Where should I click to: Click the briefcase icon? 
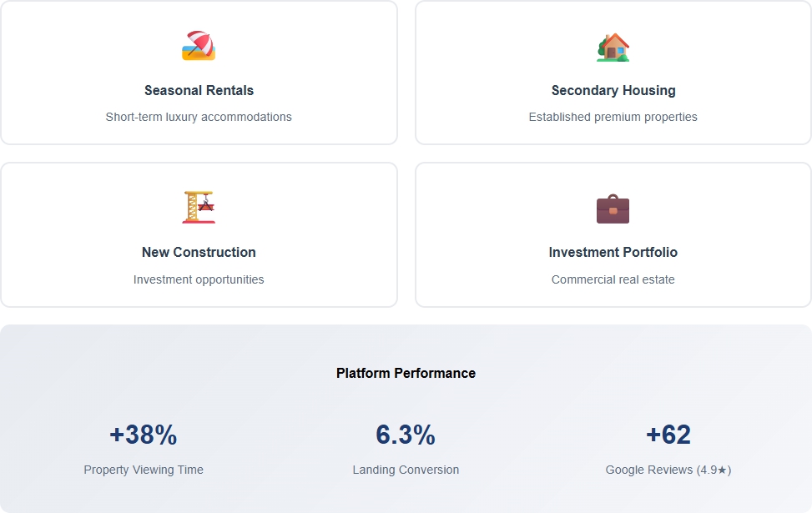pyautogui.click(x=613, y=209)
